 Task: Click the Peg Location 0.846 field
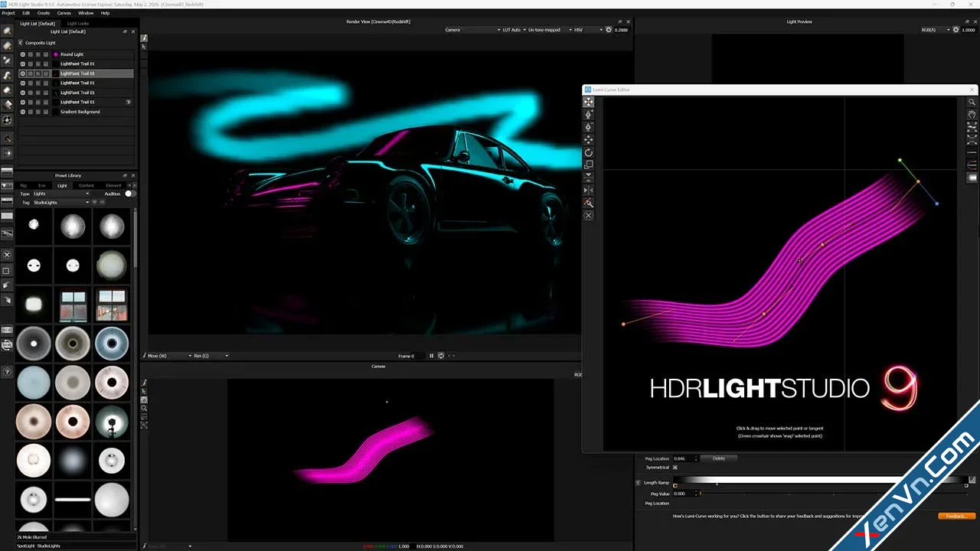(x=685, y=458)
